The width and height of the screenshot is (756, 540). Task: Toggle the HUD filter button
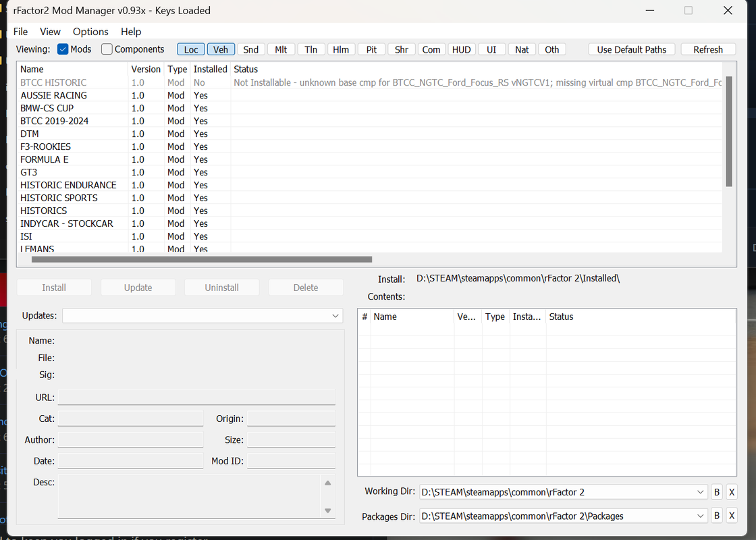click(462, 50)
